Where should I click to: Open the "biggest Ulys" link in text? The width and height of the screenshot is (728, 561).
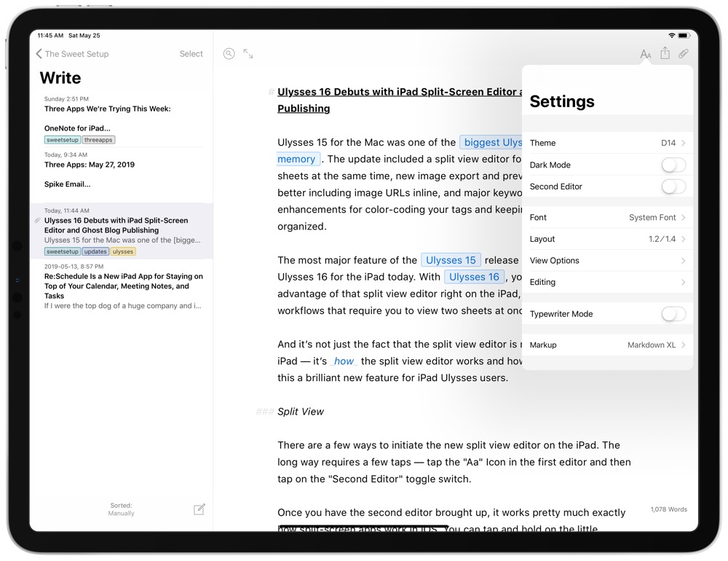click(491, 142)
